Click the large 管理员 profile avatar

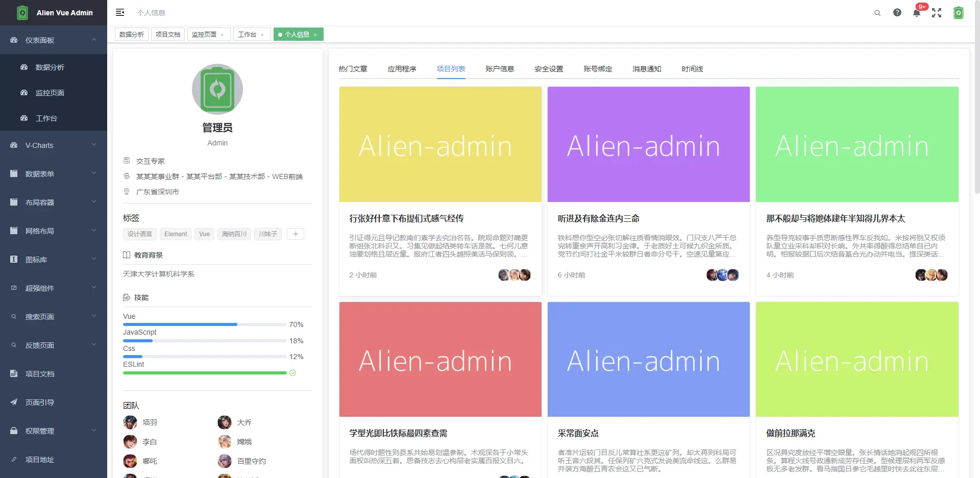click(217, 89)
